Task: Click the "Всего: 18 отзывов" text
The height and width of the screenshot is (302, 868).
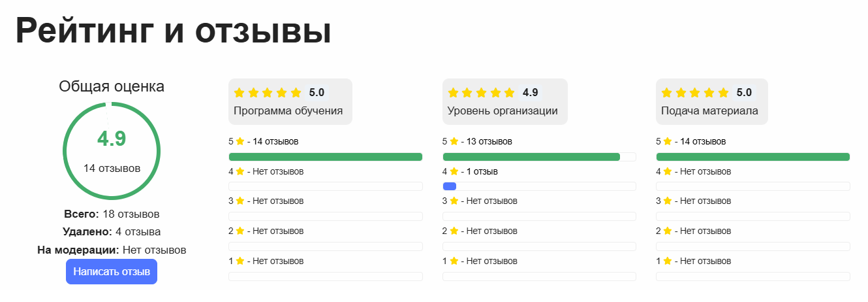Action: click(x=112, y=214)
